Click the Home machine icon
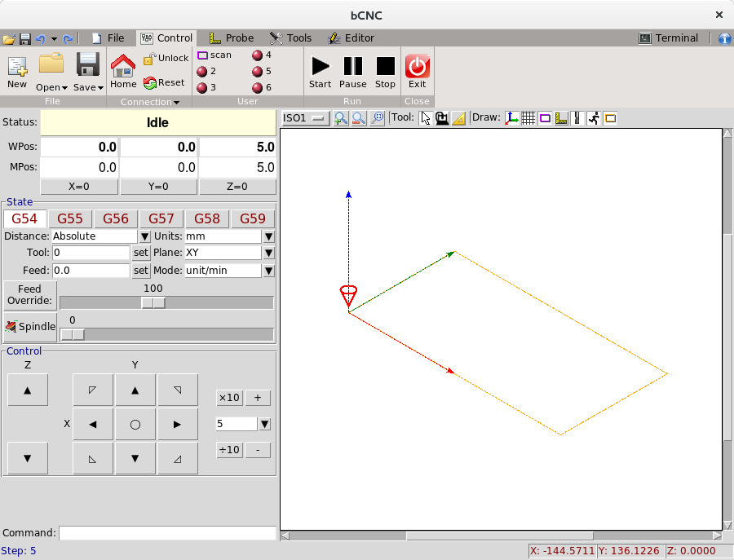Image resolution: width=734 pixels, height=560 pixels. 123,71
